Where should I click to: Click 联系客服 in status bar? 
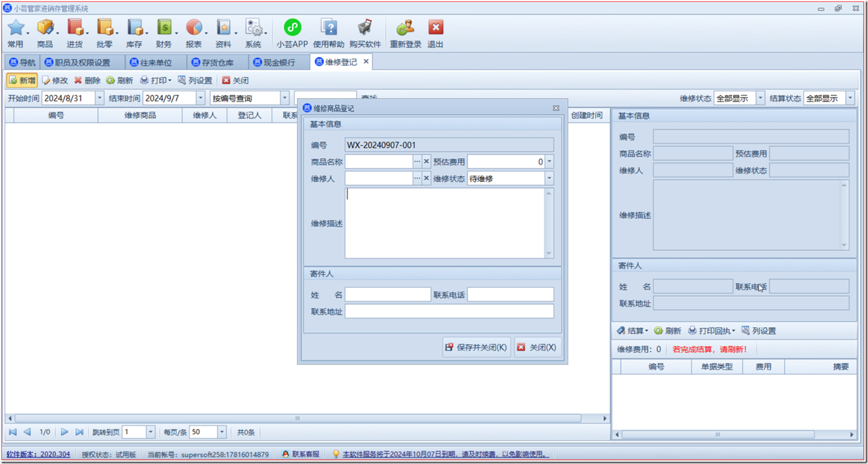pyautogui.click(x=300, y=454)
